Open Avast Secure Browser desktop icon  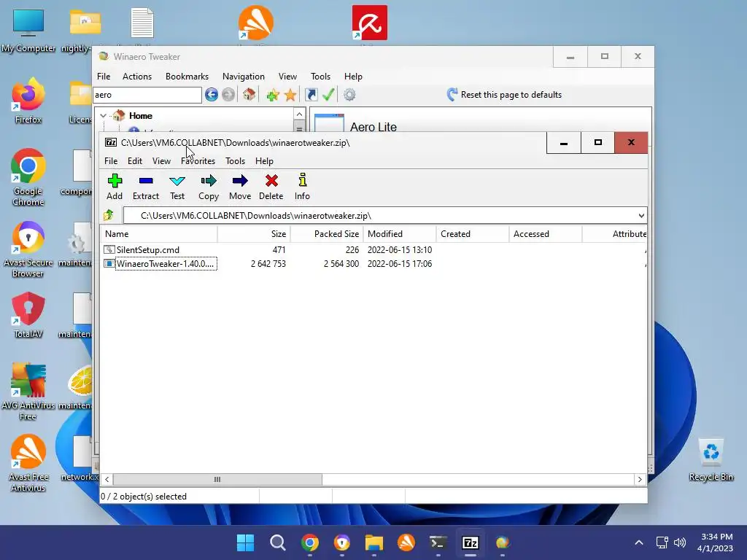pos(28,249)
